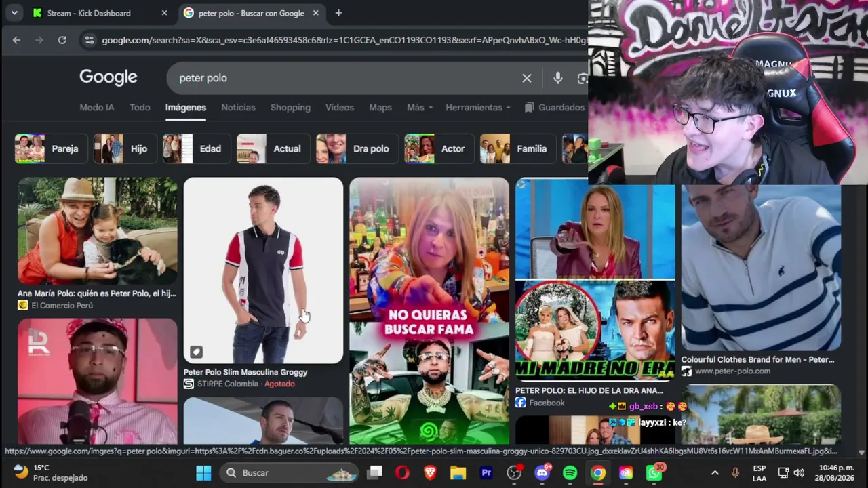Image resolution: width=868 pixels, height=488 pixels.
Task: Close the Stream - Kick Dashboard tab
Action: (x=164, y=13)
